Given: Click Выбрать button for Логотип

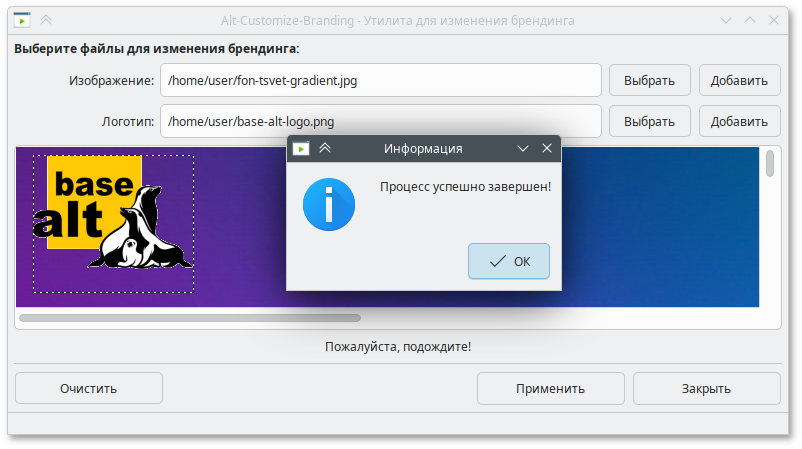Looking at the screenshot, I should click(x=650, y=121).
